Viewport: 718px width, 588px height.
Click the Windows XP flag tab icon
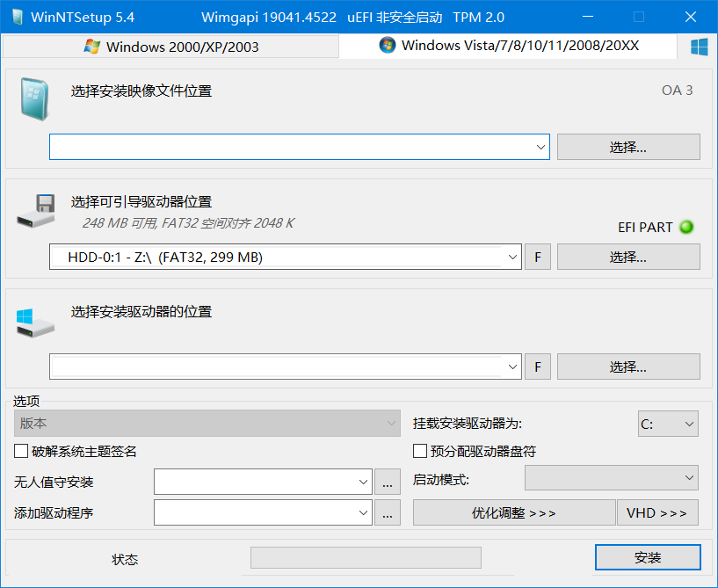coord(92,47)
